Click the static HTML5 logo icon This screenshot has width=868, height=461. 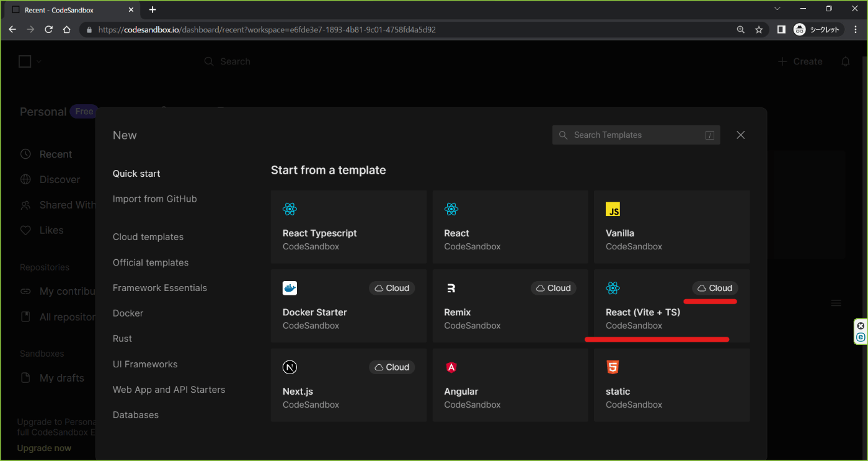pos(613,367)
